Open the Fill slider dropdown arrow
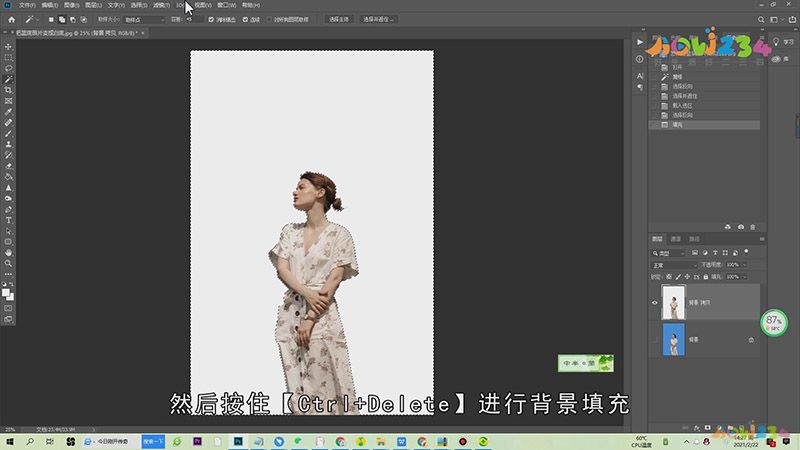Viewport: 800px width, 450px height. 744,277
